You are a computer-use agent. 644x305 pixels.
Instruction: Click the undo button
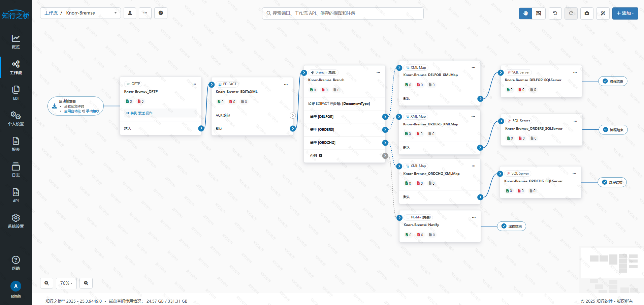pos(555,13)
